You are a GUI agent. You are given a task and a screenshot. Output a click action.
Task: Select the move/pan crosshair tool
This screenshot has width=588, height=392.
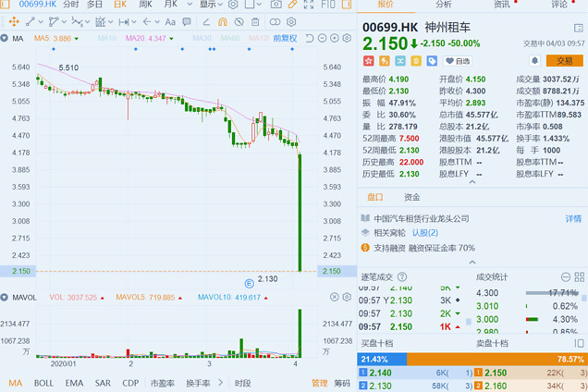click(14, 22)
